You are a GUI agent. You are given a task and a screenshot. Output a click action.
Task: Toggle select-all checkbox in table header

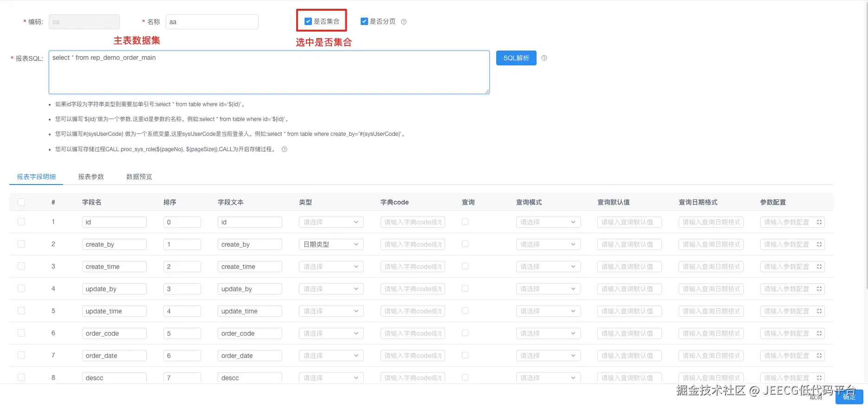[x=21, y=202]
